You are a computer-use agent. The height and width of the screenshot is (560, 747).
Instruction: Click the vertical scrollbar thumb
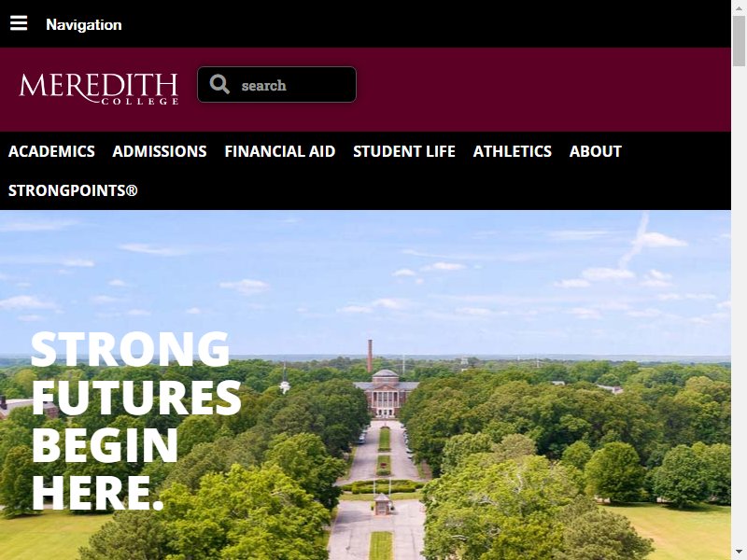click(x=739, y=41)
